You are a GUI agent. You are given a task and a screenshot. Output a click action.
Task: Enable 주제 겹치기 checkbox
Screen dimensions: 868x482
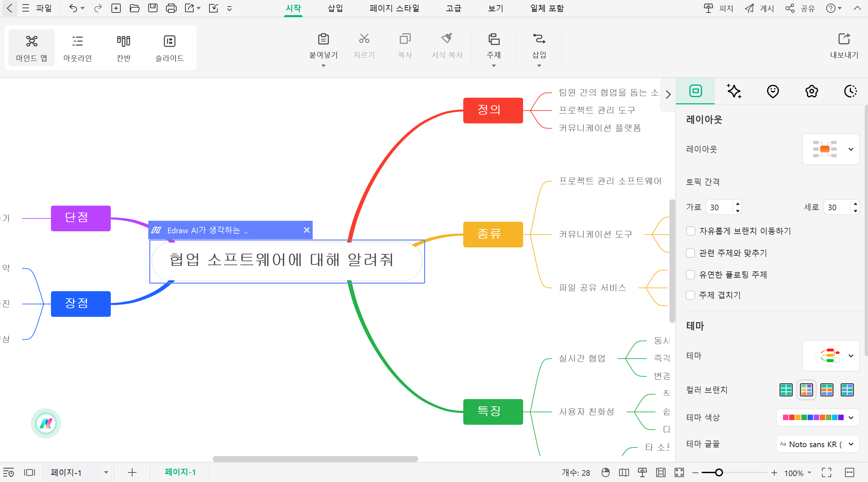(x=690, y=295)
